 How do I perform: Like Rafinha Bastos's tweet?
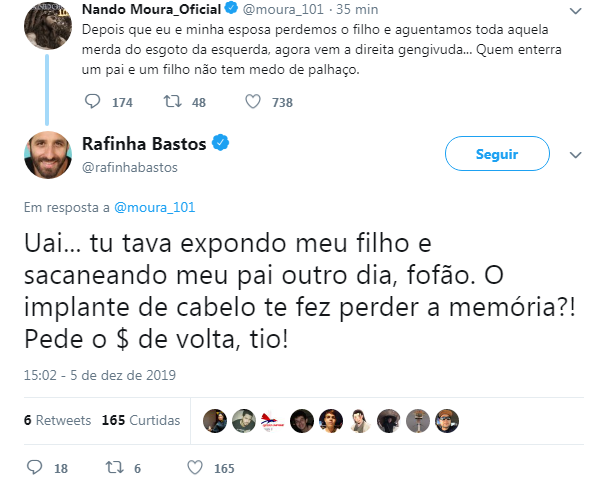point(196,467)
